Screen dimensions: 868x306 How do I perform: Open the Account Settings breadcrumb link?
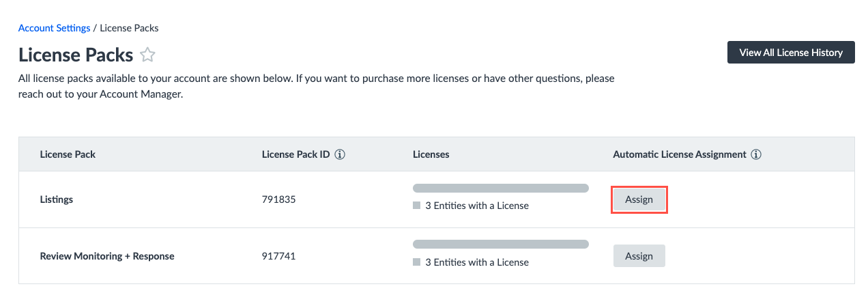click(x=54, y=28)
